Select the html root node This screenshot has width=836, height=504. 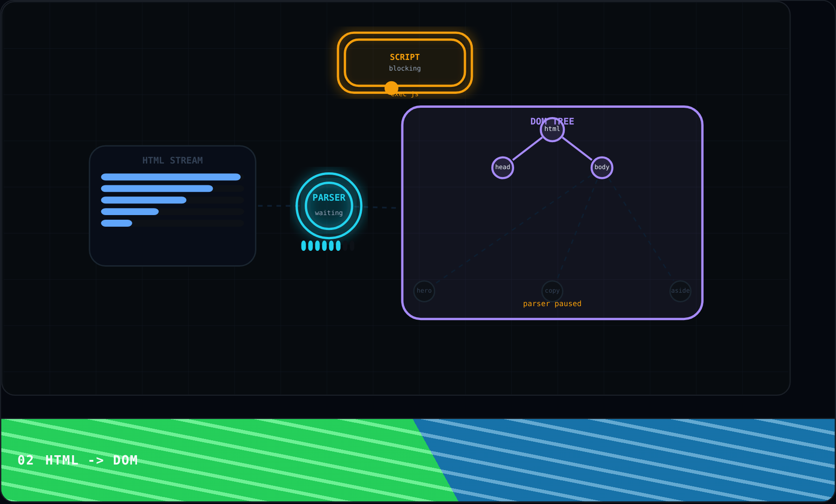tap(552, 130)
